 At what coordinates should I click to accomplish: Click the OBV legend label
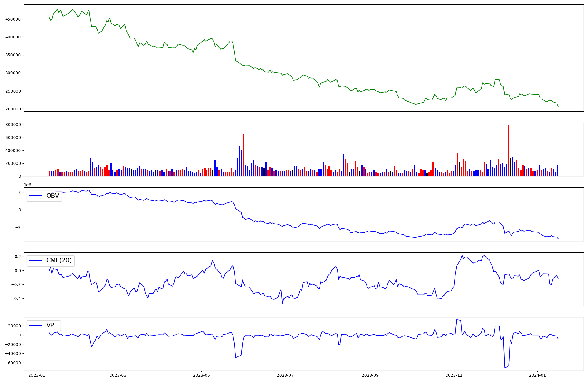click(53, 196)
